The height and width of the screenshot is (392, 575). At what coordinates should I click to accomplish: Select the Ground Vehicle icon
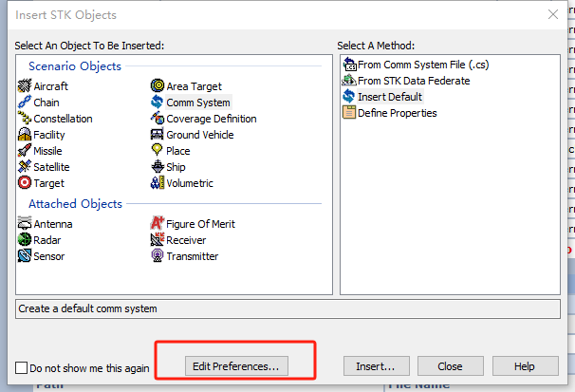coord(158,134)
